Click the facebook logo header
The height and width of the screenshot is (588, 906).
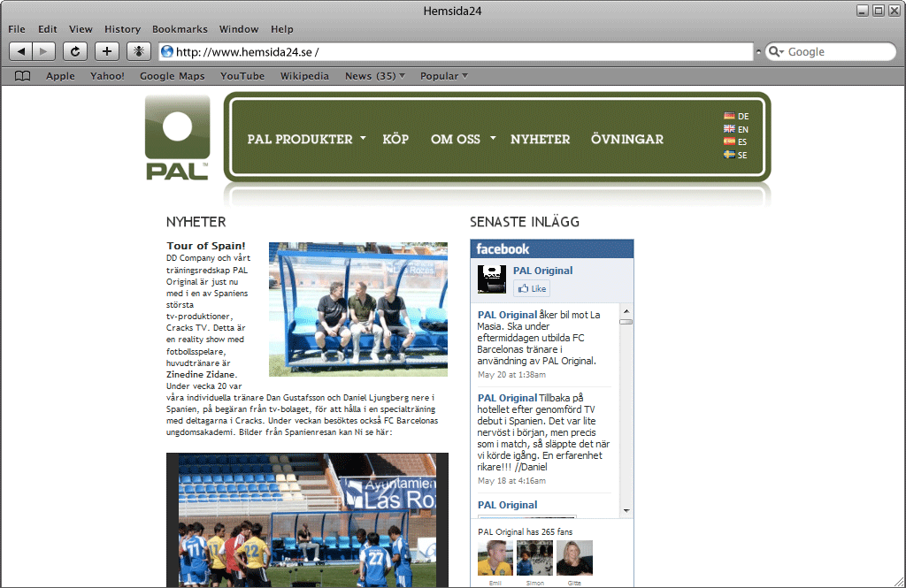pyautogui.click(x=503, y=249)
